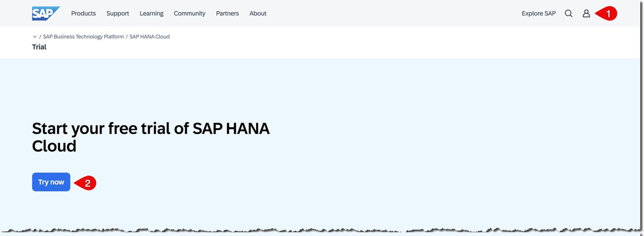Image resolution: width=644 pixels, height=236 pixels.
Task: Open the Products menu
Action: [84, 13]
